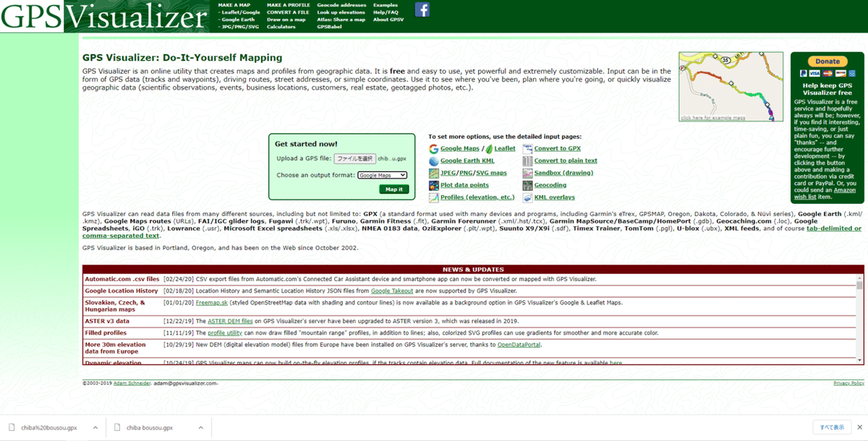The height and width of the screenshot is (441, 868).
Task: Open the Sandbox (drawing) link
Action: (563, 173)
